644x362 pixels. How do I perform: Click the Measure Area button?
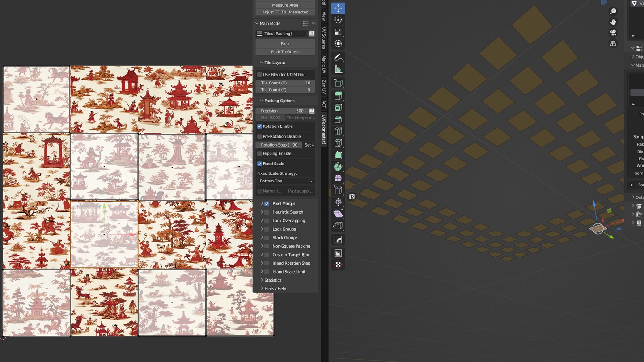(x=285, y=5)
